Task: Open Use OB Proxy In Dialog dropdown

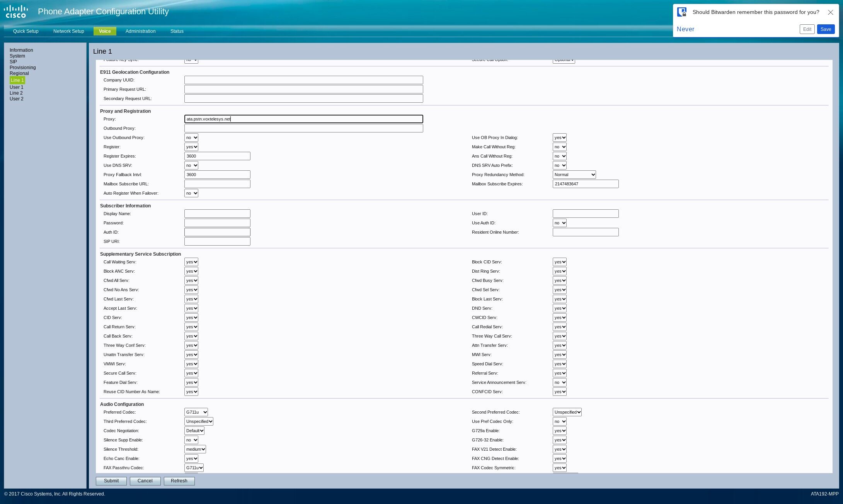Action: pos(560,137)
